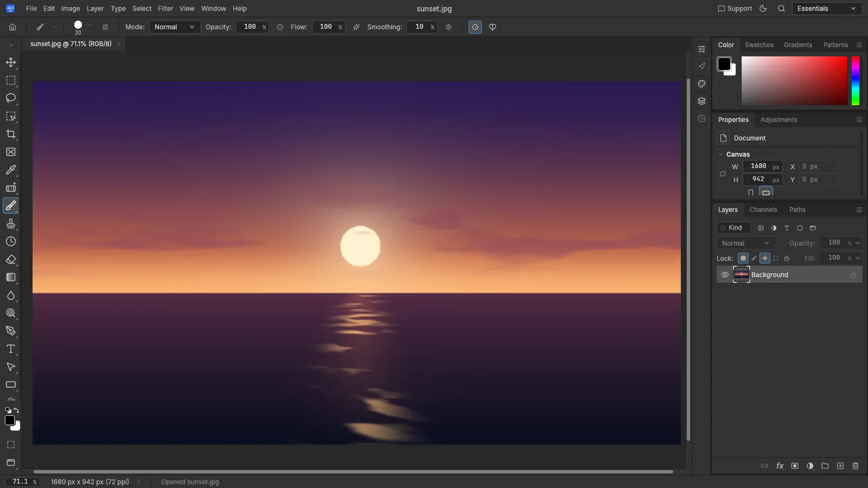This screenshot has width=868, height=488.
Task: Select the Path Selection tool
Action: pyautogui.click(x=11, y=367)
